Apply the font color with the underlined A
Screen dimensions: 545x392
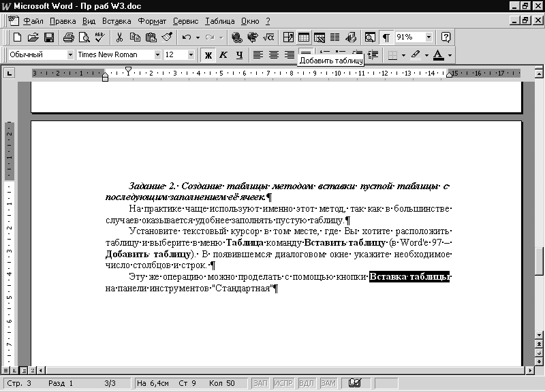(x=438, y=54)
